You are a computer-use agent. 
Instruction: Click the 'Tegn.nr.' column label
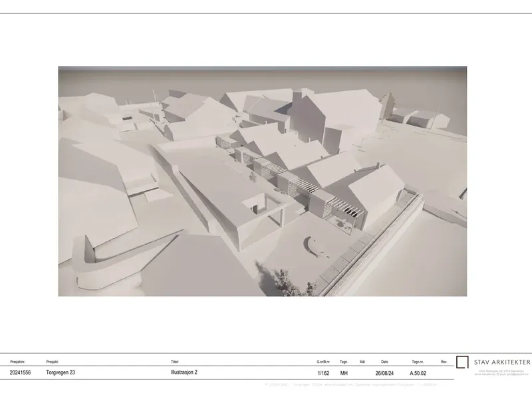[x=418, y=362]
